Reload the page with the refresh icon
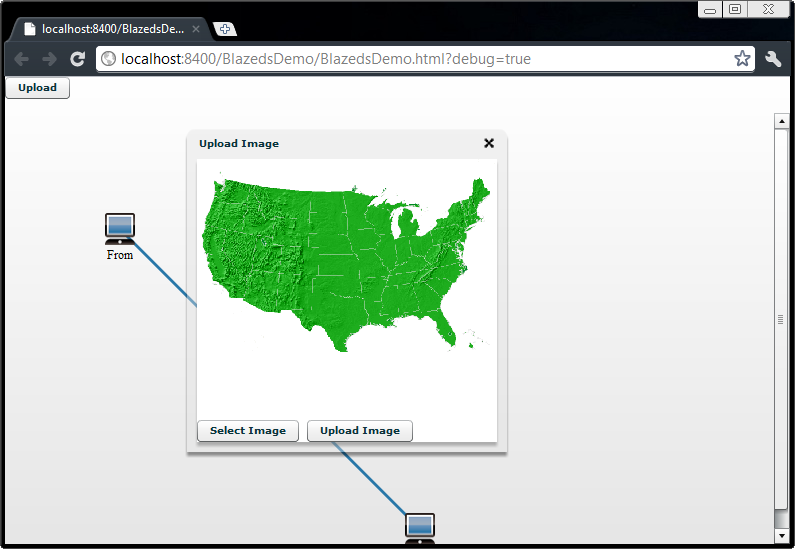Image resolution: width=795 pixels, height=549 pixels. [x=78, y=59]
